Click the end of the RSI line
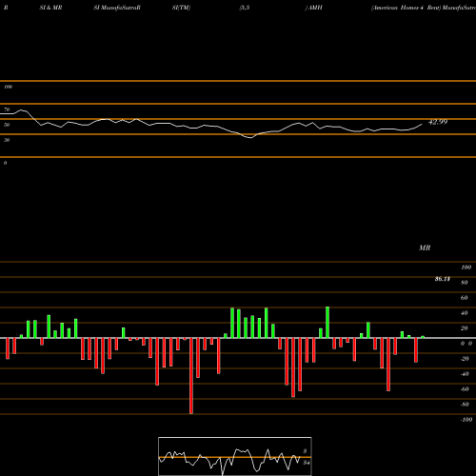476x476 pixels. pyautogui.click(x=422, y=124)
